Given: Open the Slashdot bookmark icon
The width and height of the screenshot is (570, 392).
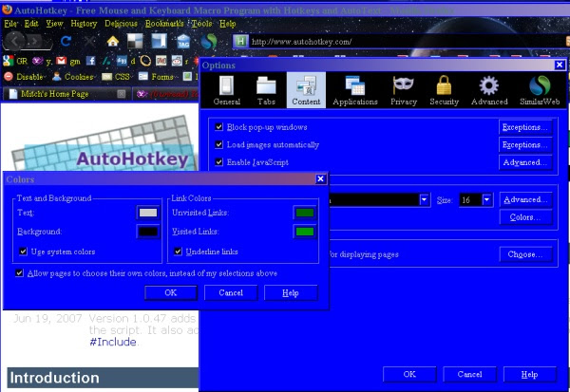Looking at the screenshot, I should tap(106, 61).
